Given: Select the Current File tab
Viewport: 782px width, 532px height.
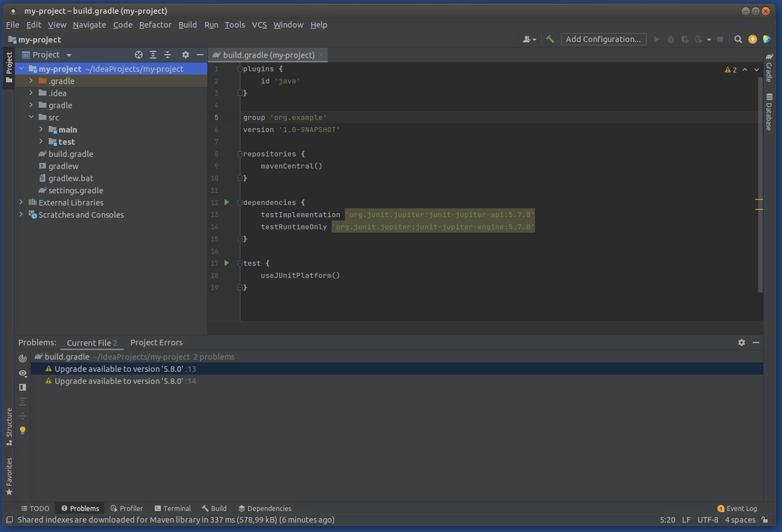Looking at the screenshot, I should (92, 343).
